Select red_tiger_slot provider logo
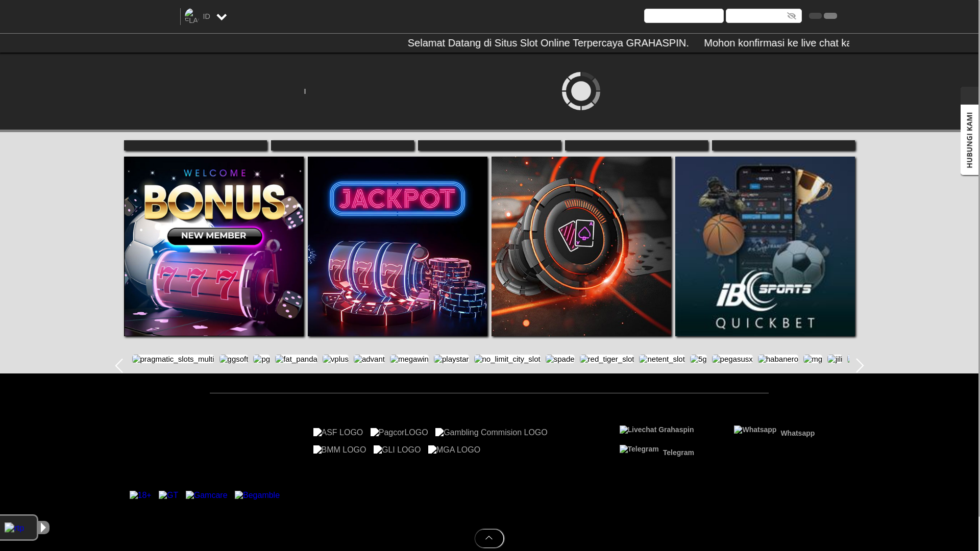 pyautogui.click(x=607, y=359)
